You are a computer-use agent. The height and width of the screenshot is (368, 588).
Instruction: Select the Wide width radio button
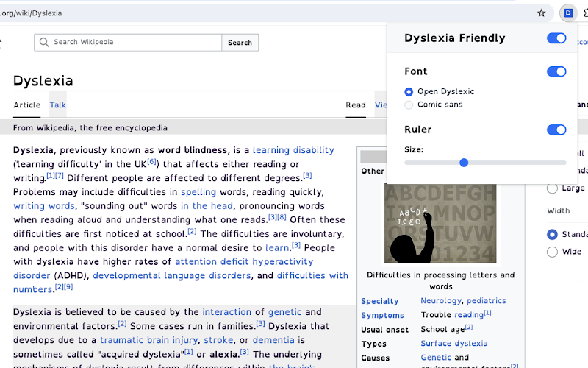[x=552, y=252]
